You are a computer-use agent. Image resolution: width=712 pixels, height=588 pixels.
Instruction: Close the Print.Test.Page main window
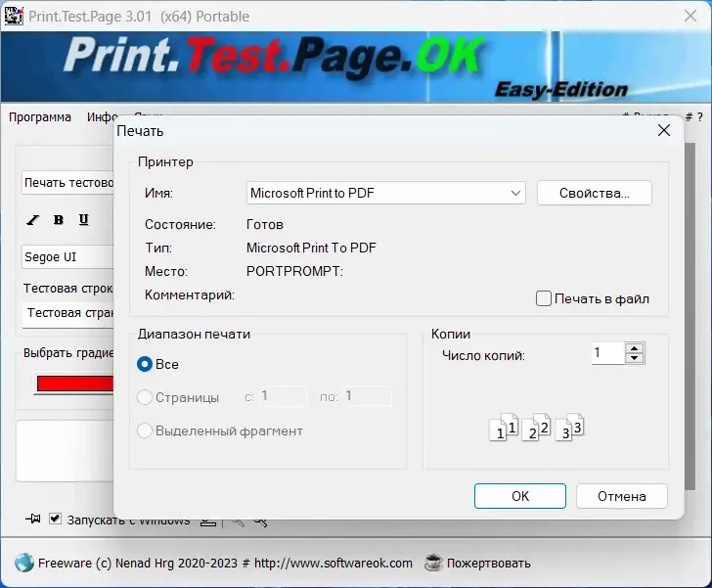coord(690,16)
